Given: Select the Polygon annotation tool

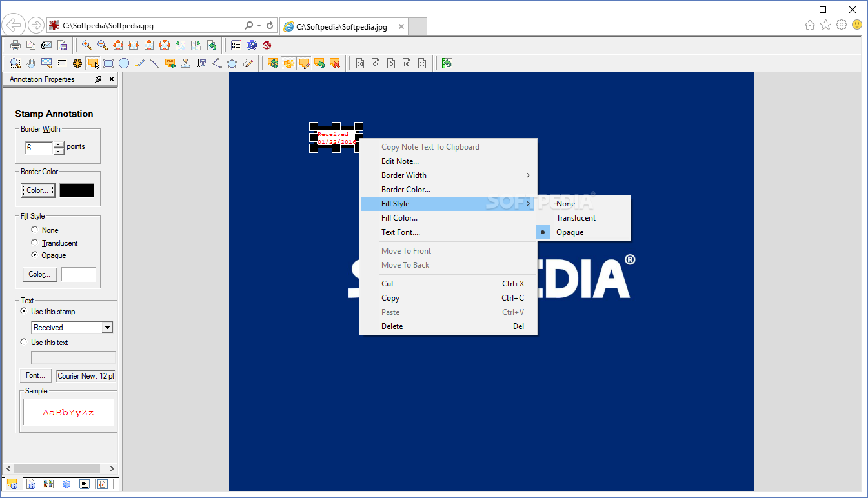Looking at the screenshot, I should click(232, 63).
